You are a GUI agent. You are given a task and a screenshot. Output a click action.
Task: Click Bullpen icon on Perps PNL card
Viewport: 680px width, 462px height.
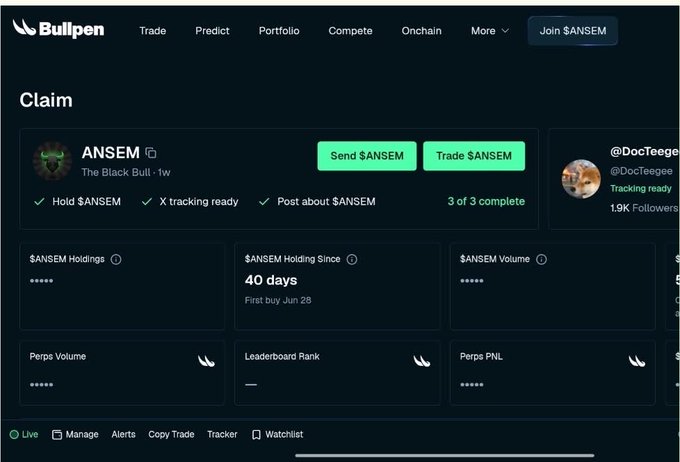637,360
